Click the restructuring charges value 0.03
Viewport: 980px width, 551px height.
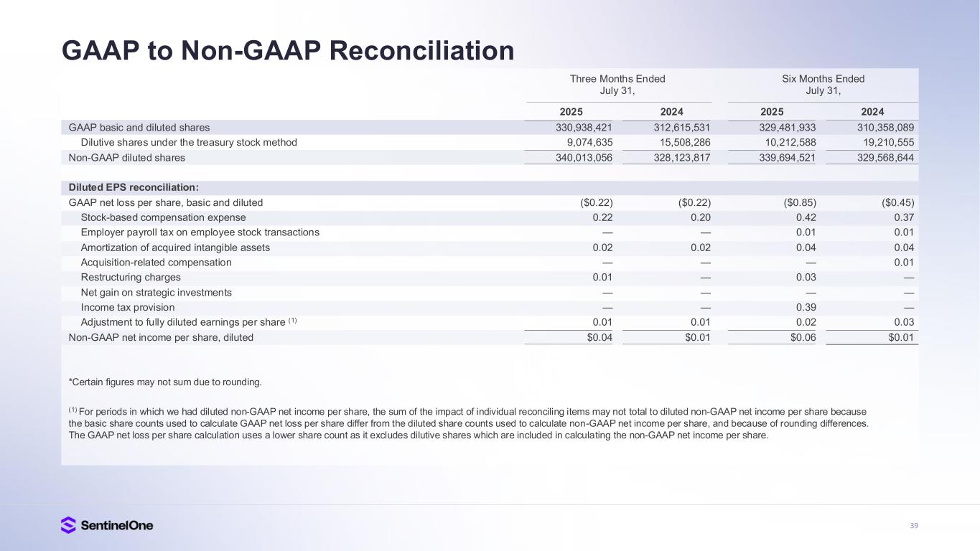[806, 278]
